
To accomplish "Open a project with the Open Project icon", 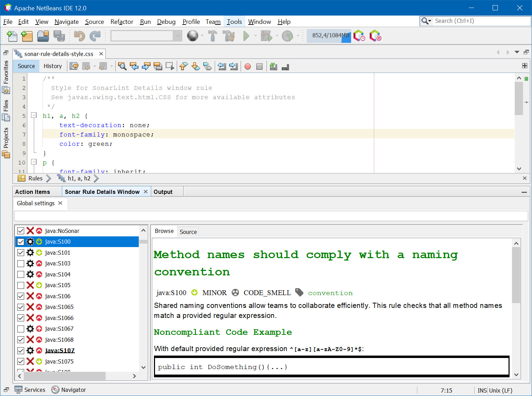I will pyautogui.click(x=43, y=36).
